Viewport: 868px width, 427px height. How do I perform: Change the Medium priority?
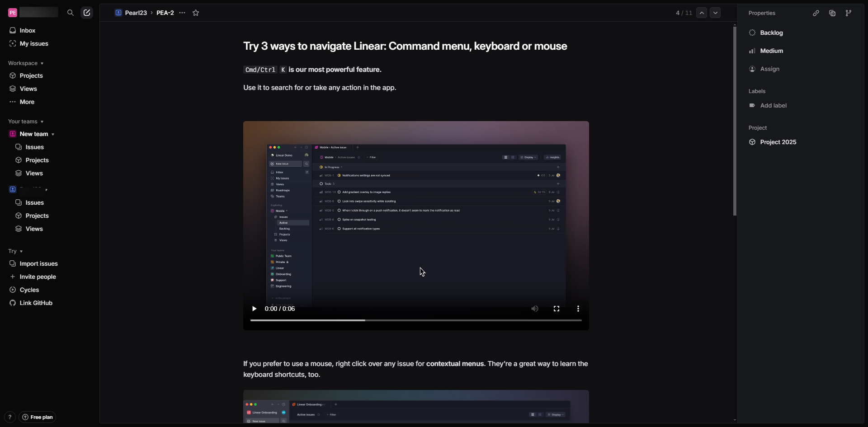(x=766, y=51)
